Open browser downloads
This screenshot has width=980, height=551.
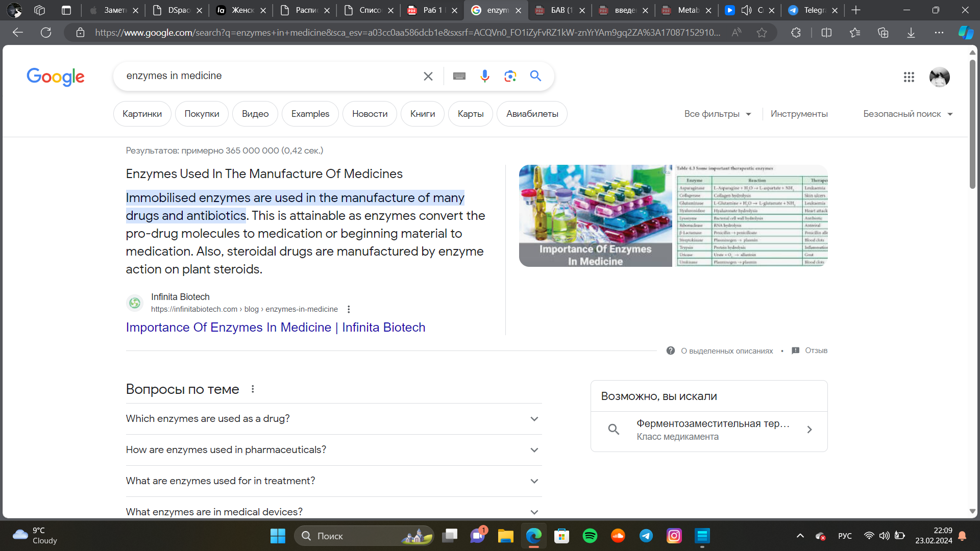coord(911,33)
